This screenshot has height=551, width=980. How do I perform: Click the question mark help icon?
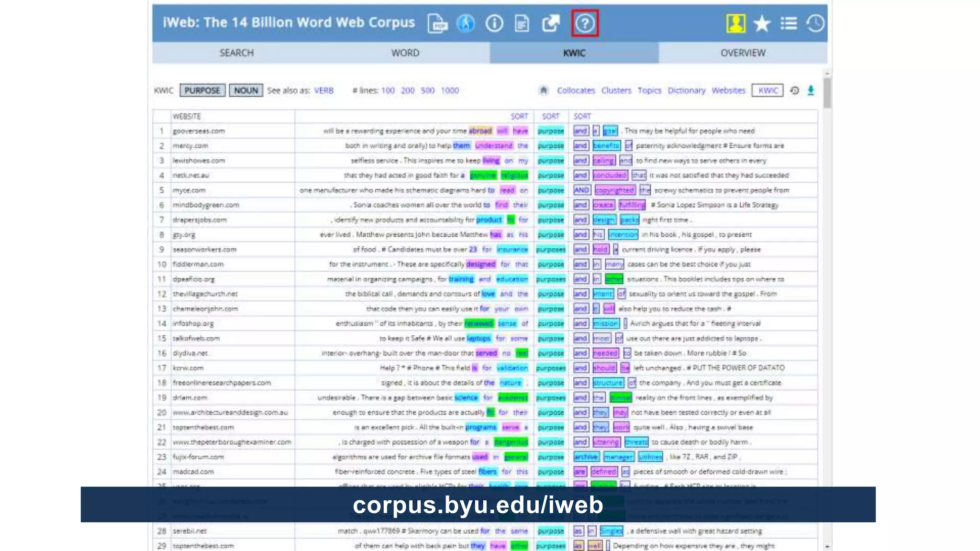click(x=585, y=23)
